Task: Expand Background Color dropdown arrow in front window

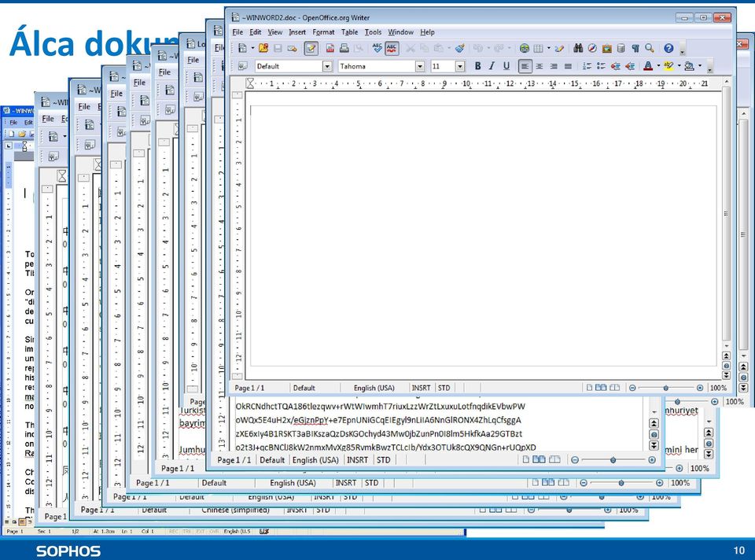Action: click(700, 66)
